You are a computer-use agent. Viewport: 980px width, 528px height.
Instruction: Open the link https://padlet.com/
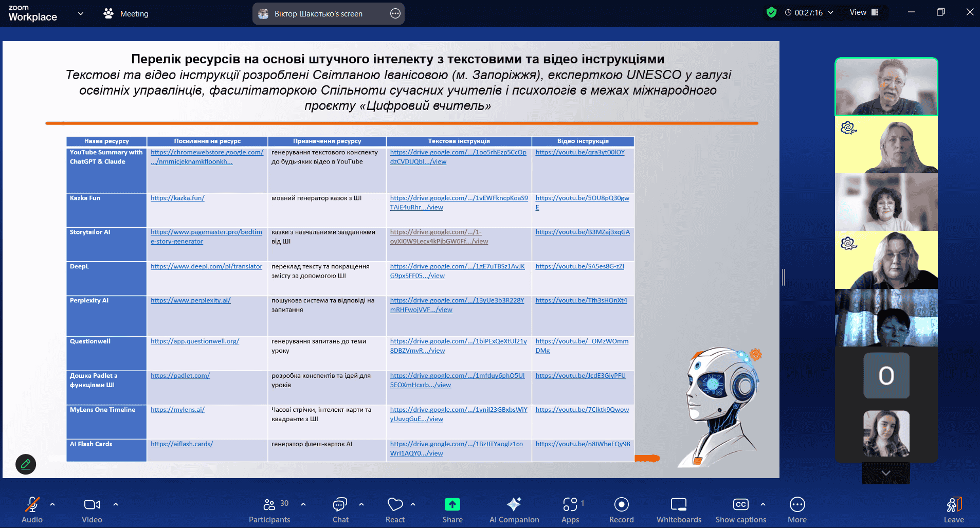coord(180,376)
